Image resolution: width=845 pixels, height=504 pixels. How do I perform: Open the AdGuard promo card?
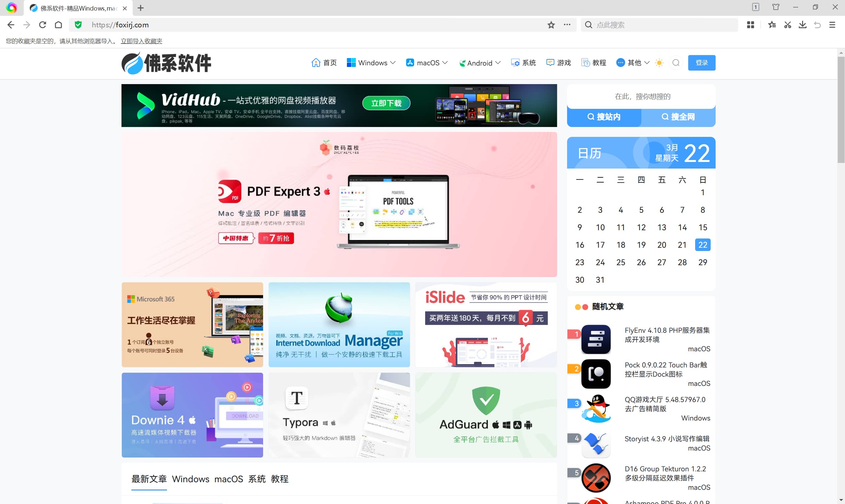pos(486,415)
